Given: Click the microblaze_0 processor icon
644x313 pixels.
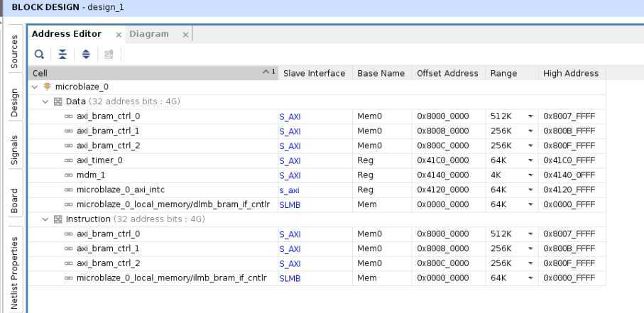Looking at the screenshot, I should click(x=48, y=87).
